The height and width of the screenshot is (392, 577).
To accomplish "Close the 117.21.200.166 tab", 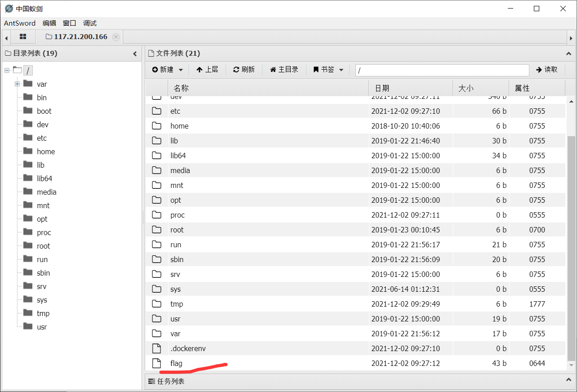I will (116, 37).
